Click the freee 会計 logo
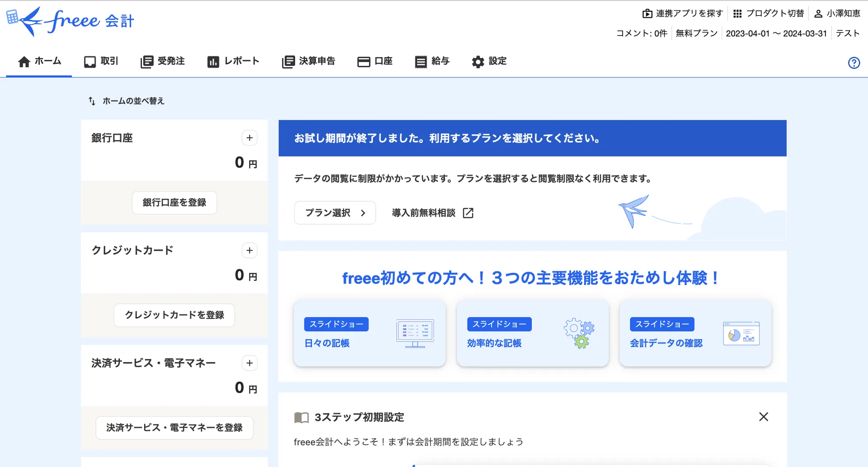868x467 pixels. 70,21
